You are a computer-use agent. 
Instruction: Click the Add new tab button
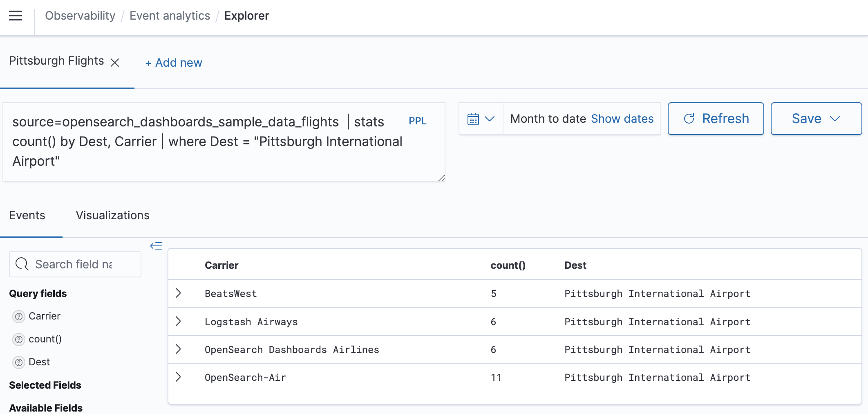click(x=173, y=63)
